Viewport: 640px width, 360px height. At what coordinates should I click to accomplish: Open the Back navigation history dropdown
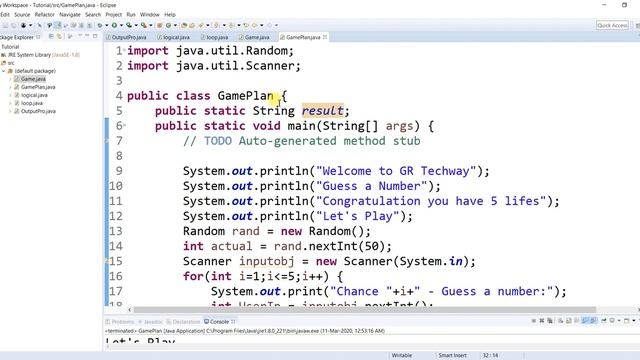pos(262,25)
